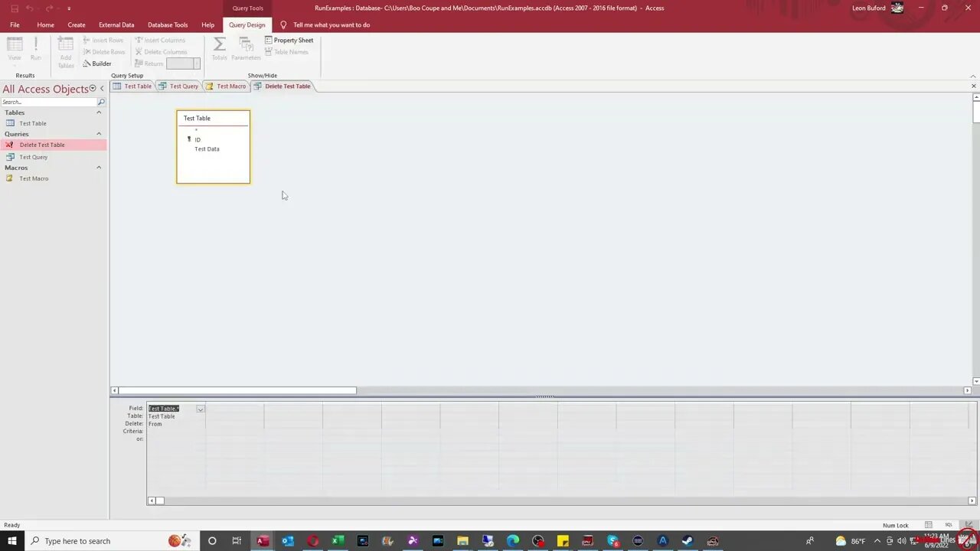Close the Delete Test Table document
The height and width of the screenshot is (551, 980).
(974, 86)
